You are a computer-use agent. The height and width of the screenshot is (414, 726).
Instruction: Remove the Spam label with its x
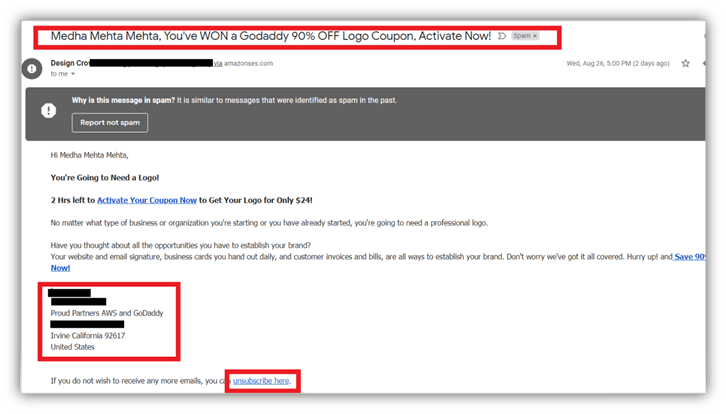click(535, 36)
